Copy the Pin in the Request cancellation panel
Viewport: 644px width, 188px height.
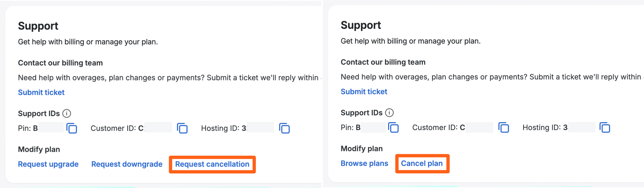click(x=72, y=128)
